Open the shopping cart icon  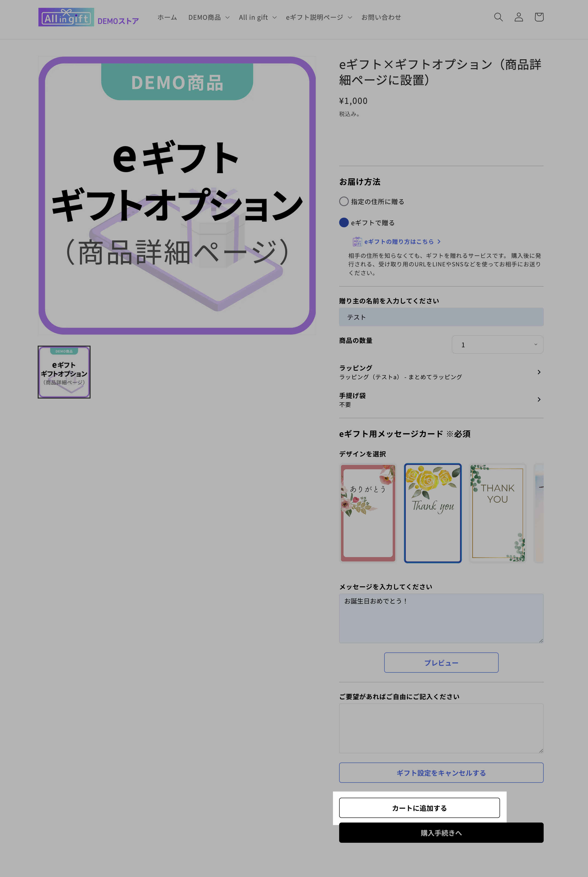point(539,17)
